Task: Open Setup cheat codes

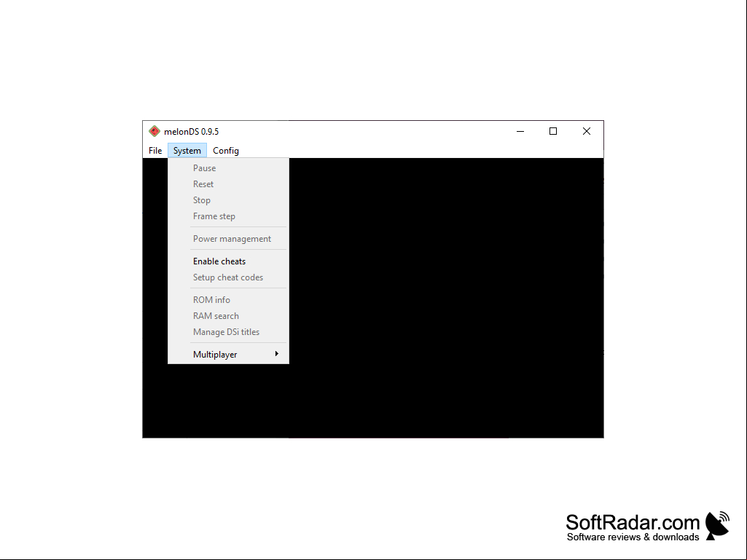Action: 228,277
